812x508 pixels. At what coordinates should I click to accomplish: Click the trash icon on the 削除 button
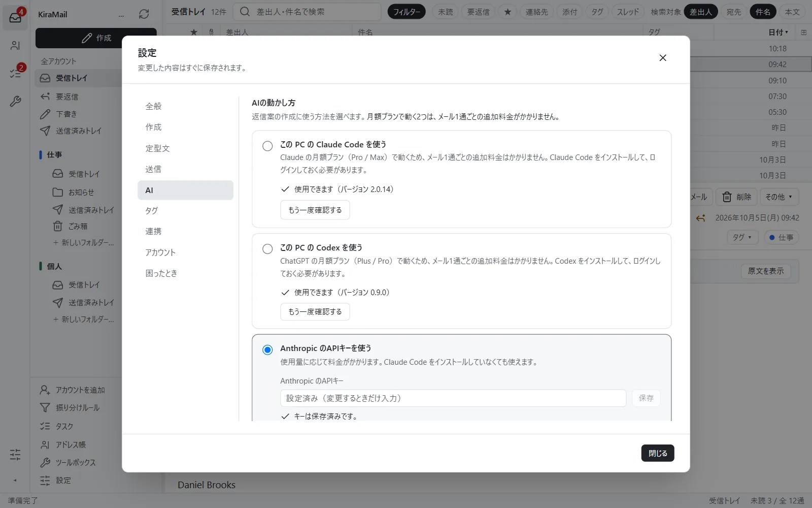[727, 197]
